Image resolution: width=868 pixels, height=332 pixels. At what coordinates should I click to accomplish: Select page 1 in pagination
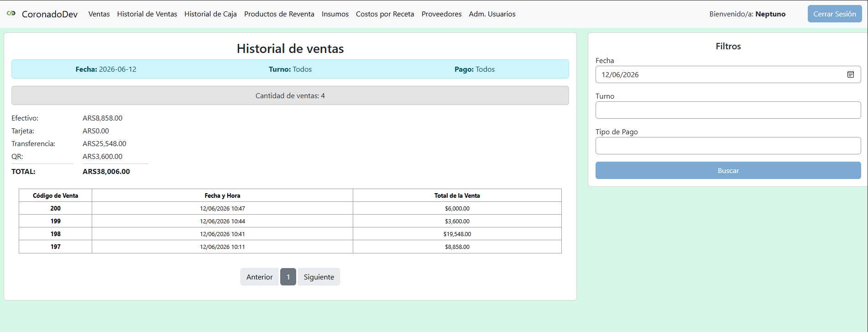tap(288, 277)
